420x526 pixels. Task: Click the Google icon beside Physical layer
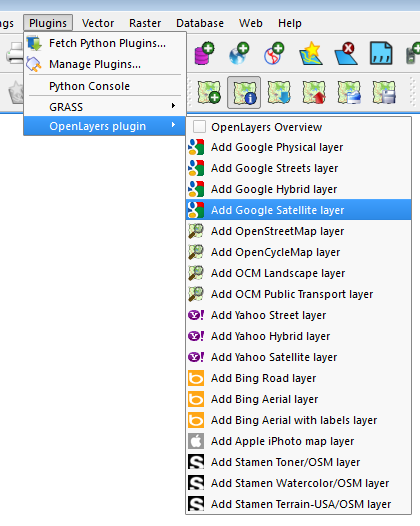[x=196, y=147]
